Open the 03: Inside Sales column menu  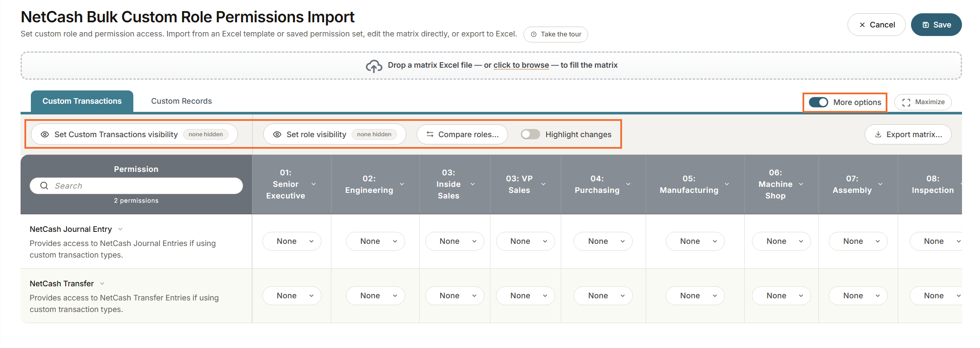(473, 184)
